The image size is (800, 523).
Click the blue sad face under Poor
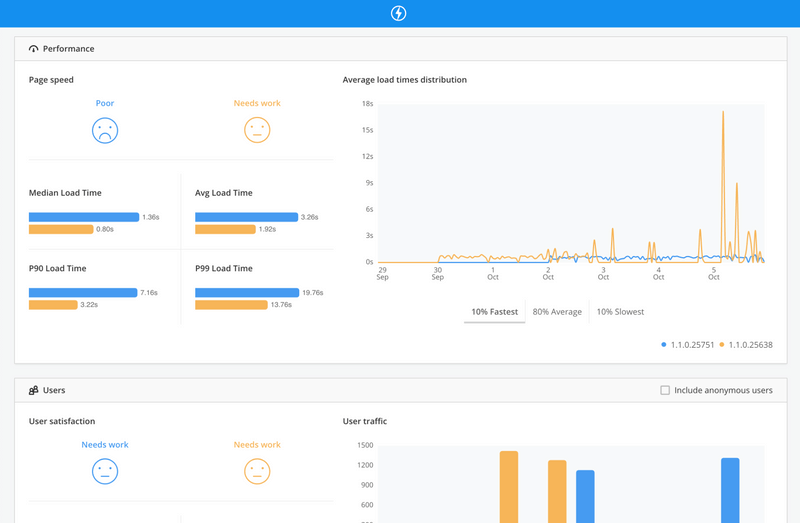[105, 131]
